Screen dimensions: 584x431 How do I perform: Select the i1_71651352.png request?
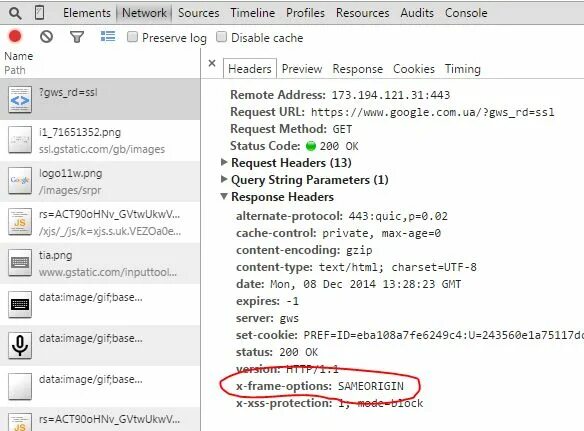pos(100,140)
